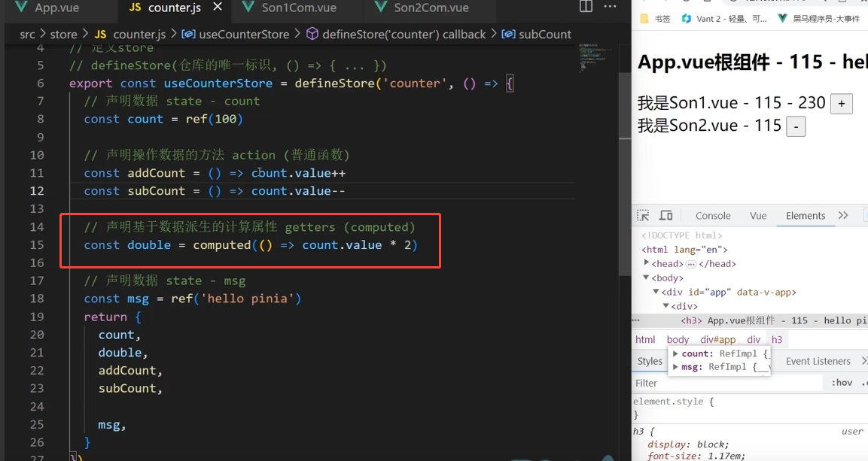Screen dimensions: 868x461
Task: Click the split editor icon
Action: point(586,7)
